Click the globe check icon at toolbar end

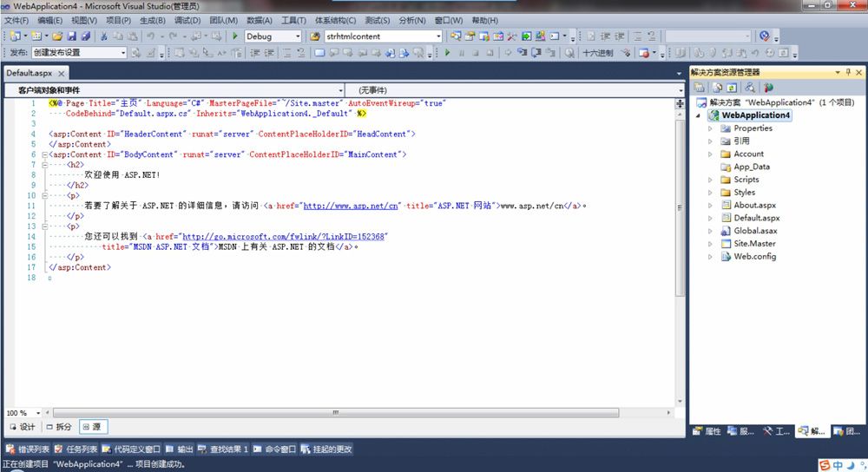pos(765,36)
